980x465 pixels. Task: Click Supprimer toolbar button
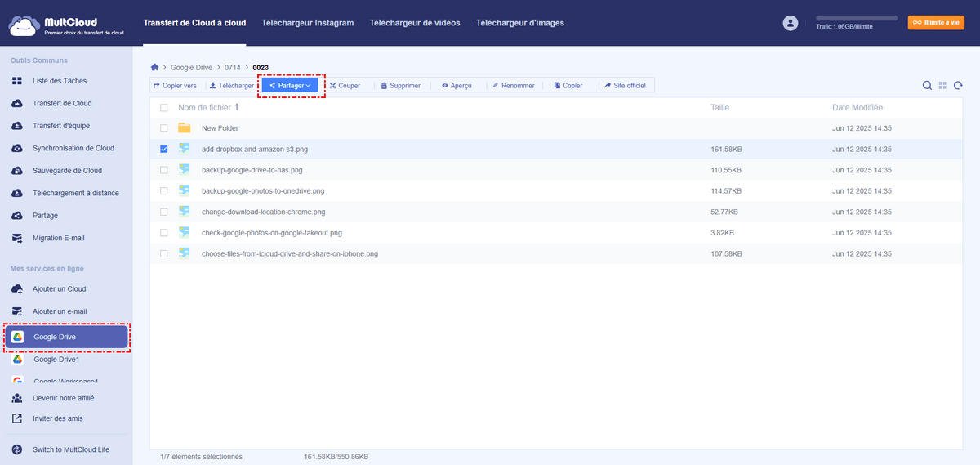click(x=400, y=85)
